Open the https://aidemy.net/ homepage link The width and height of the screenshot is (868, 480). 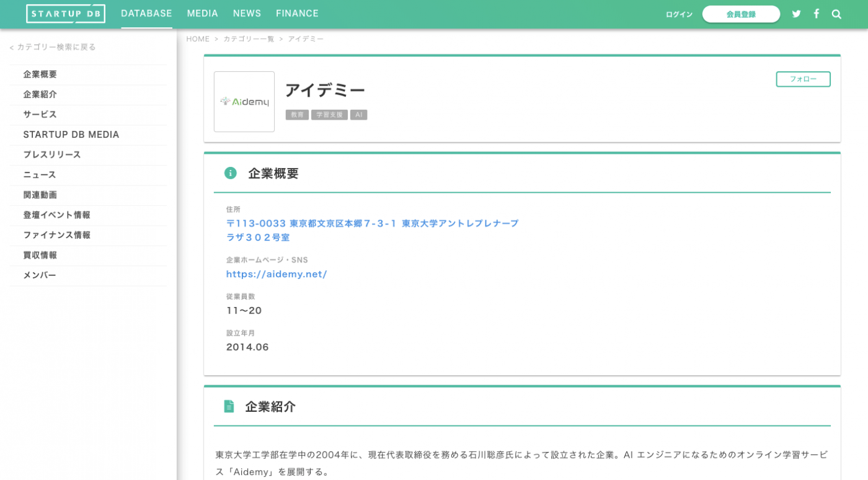click(x=277, y=274)
